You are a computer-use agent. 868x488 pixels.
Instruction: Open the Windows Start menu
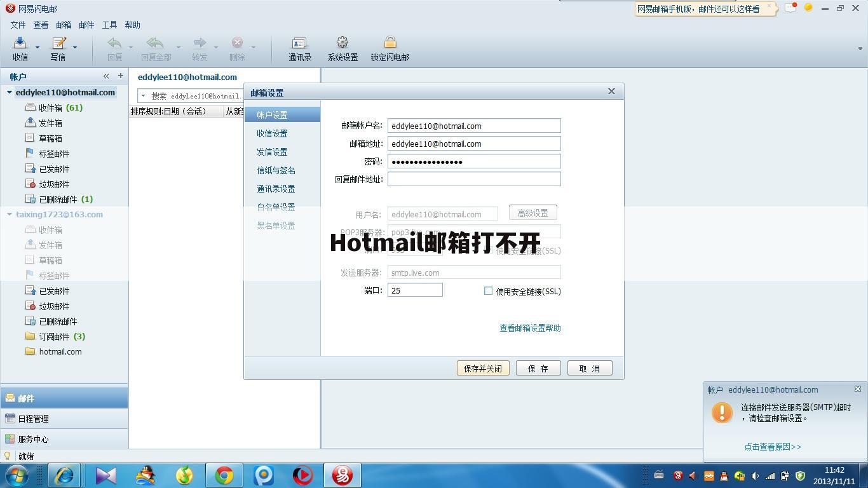pyautogui.click(x=16, y=475)
